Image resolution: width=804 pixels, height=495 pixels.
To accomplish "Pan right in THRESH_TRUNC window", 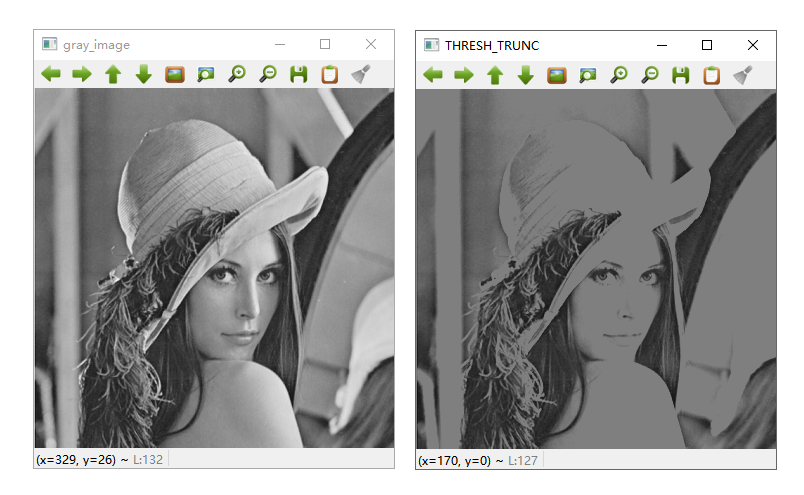I will click(464, 75).
